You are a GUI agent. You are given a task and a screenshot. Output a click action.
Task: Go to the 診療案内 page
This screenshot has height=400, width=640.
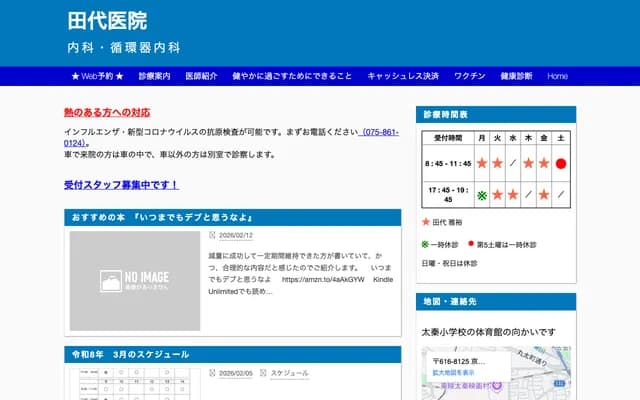154,76
